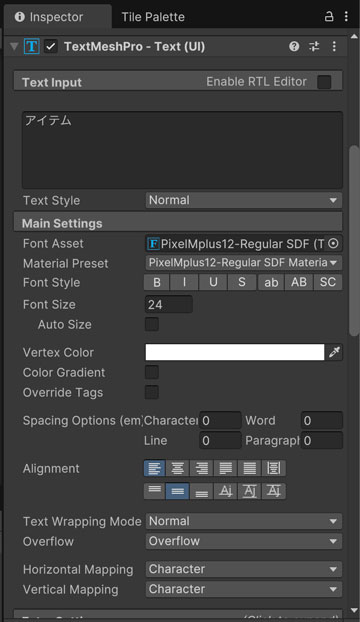
Task: Select right horizontal alignment icon
Action: pyautogui.click(x=201, y=468)
